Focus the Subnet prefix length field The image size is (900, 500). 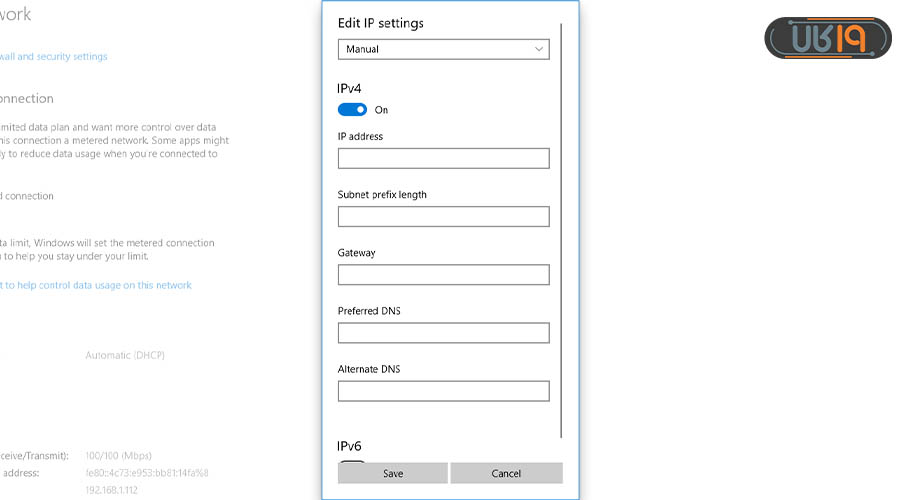point(443,216)
